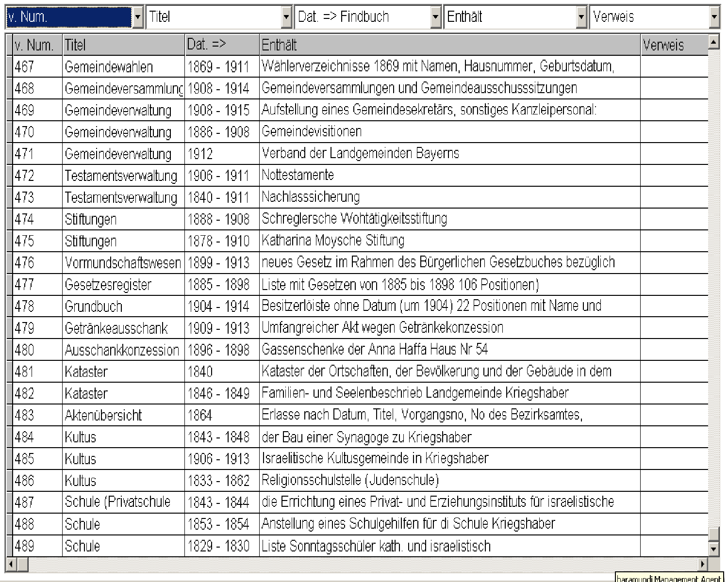Select the Gemeindewahlen title cell
Viewport: 728px width, 582px height.
pos(123,67)
